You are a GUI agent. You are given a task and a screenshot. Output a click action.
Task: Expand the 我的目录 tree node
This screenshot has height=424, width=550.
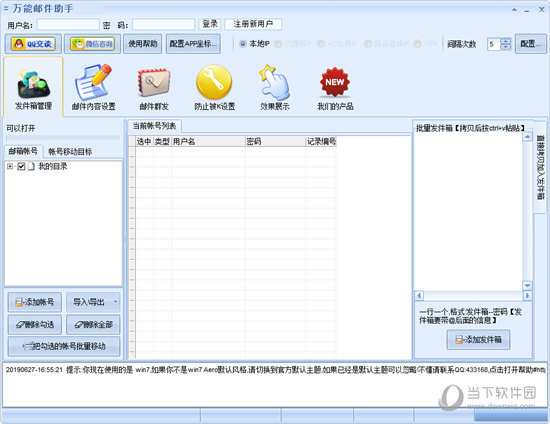coord(10,166)
